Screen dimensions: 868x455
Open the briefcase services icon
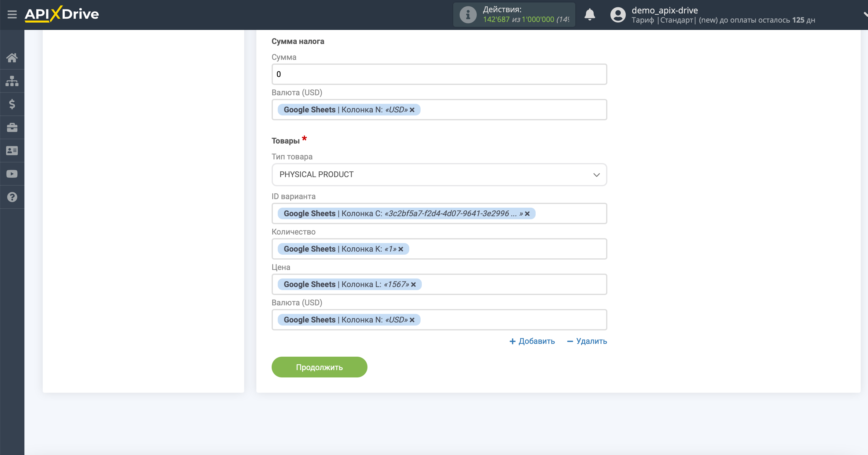[x=12, y=127]
